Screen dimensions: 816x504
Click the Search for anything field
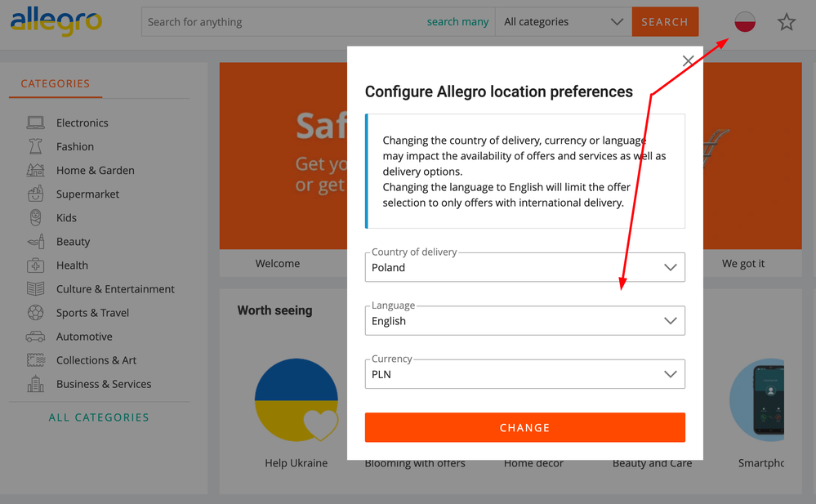(283, 22)
